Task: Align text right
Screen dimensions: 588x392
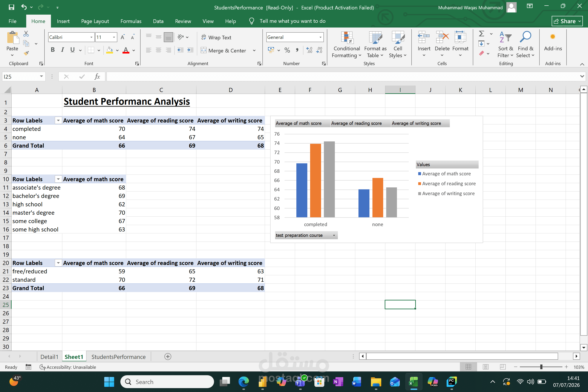Action: point(168,50)
